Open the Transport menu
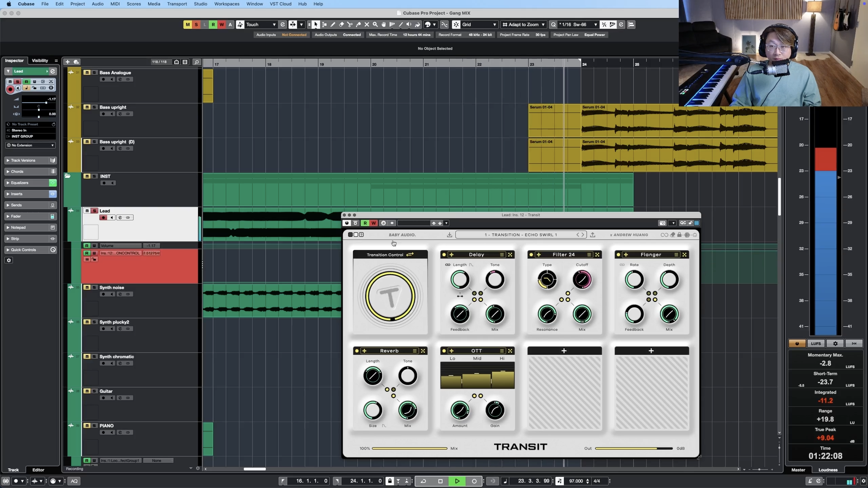This screenshot has height=488, width=868. click(177, 4)
